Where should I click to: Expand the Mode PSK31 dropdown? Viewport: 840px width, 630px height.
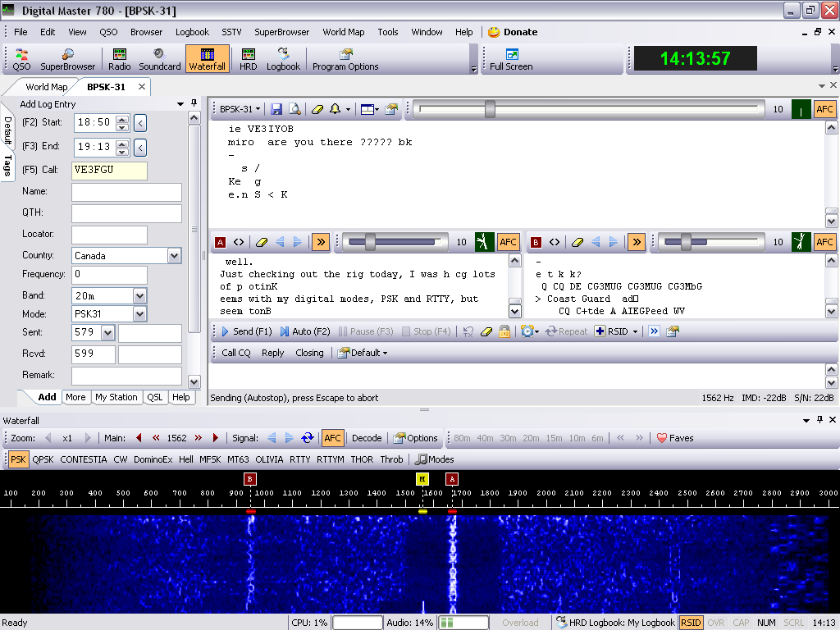pyautogui.click(x=139, y=314)
